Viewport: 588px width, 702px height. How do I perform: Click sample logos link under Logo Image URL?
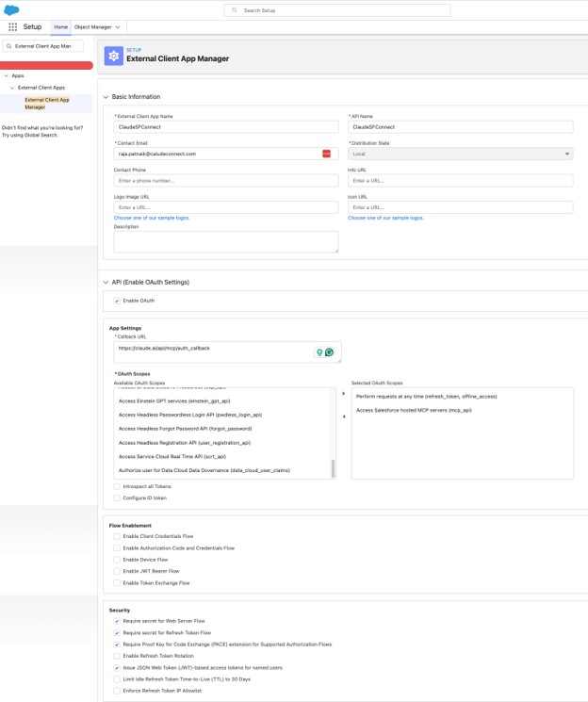pyautogui.click(x=152, y=218)
